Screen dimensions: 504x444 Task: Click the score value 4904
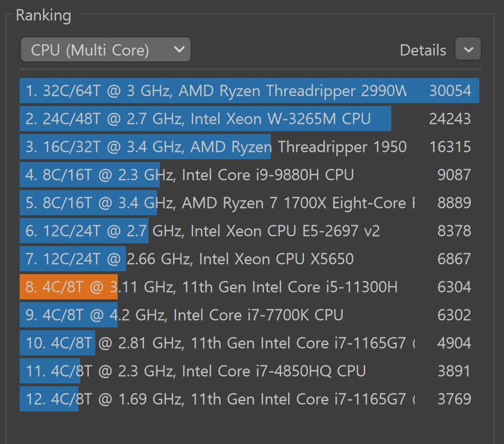pos(454,343)
